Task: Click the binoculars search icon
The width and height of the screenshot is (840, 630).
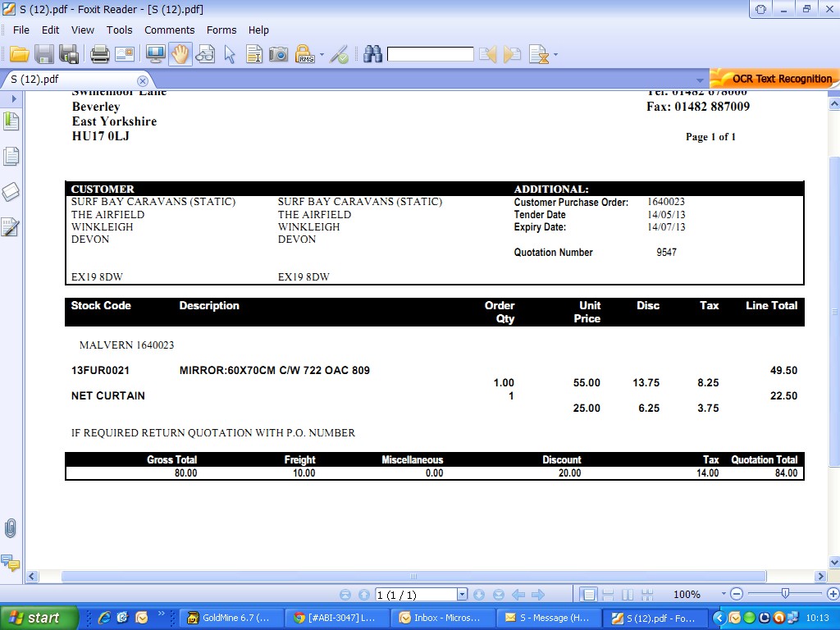Action: [373, 54]
